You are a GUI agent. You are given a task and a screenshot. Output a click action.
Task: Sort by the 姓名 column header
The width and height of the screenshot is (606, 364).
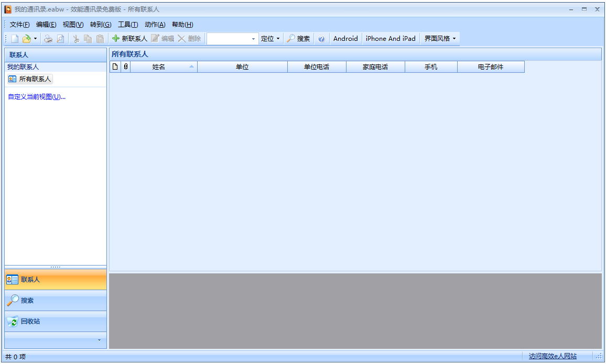point(159,67)
